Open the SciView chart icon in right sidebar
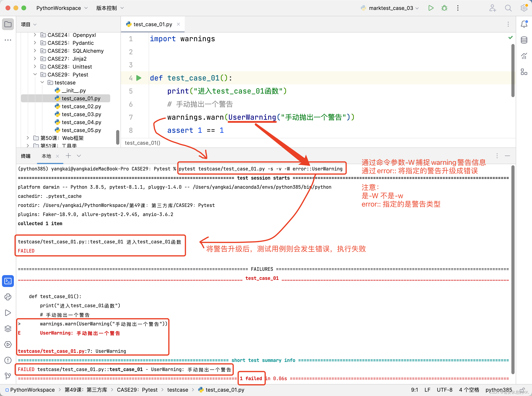This screenshot has height=396, width=532. click(x=524, y=56)
